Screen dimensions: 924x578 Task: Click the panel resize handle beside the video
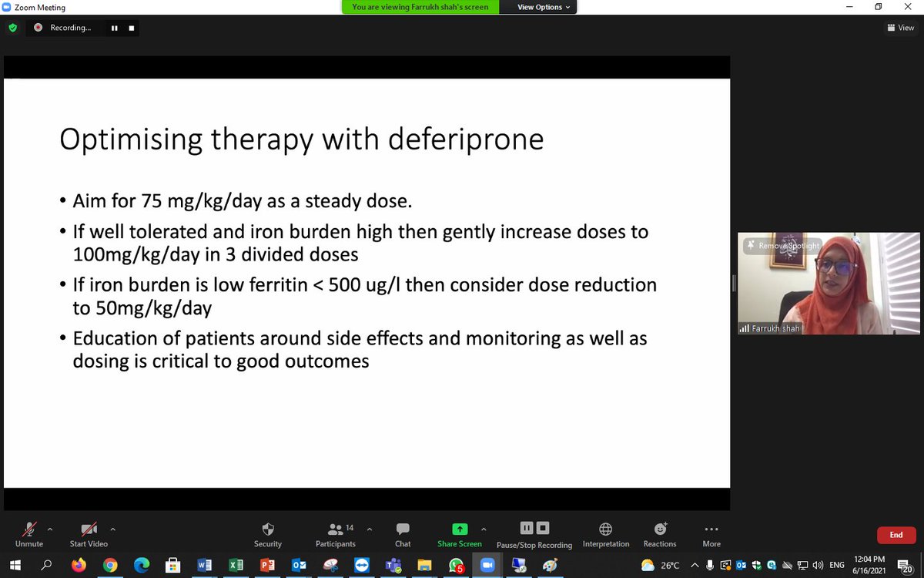coord(734,284)
